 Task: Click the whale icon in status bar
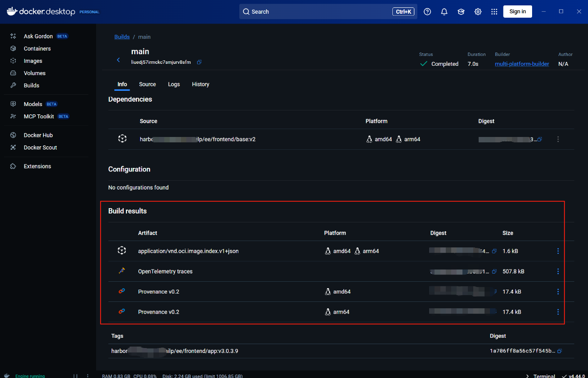coord(7,376)
